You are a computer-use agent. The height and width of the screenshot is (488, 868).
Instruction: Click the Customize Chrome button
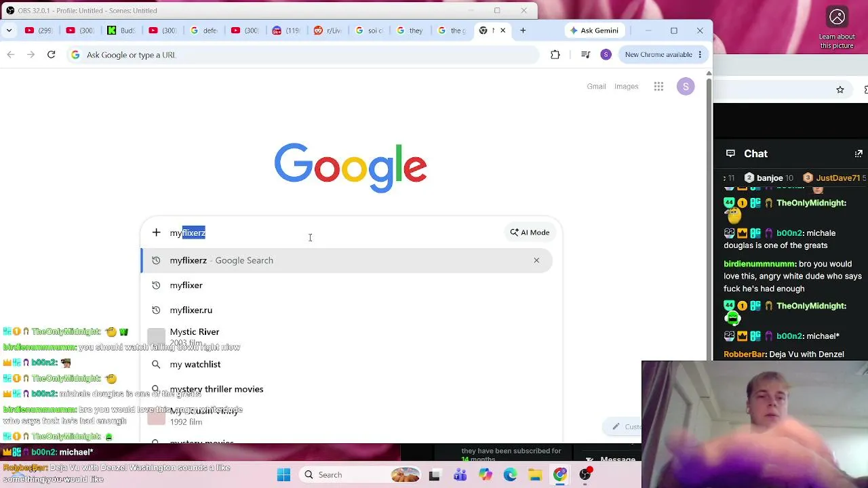[x=623, y=426]
